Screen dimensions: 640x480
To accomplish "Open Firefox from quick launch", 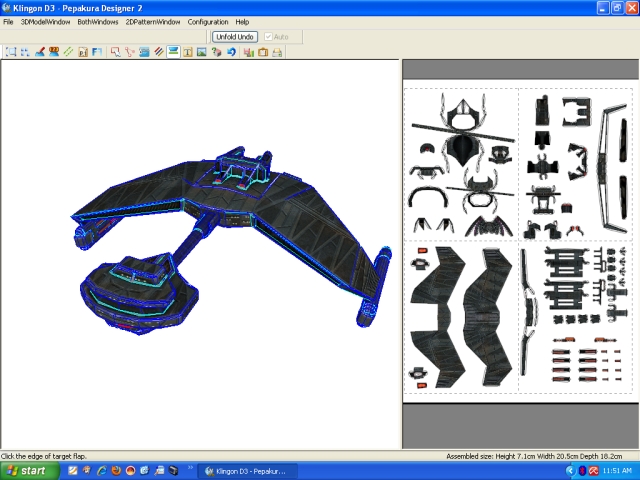I will tap(116, 471).
